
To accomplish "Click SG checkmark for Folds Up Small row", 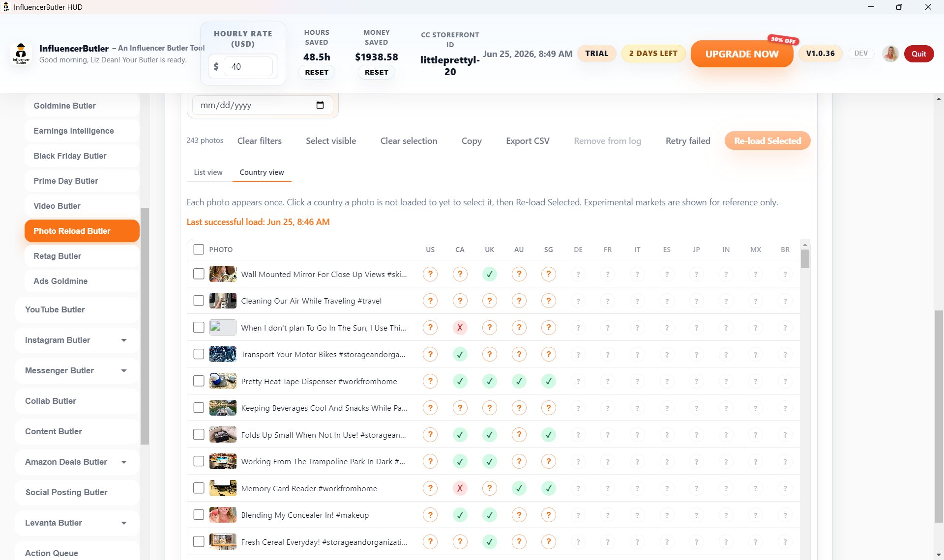I will coord(548,435).
